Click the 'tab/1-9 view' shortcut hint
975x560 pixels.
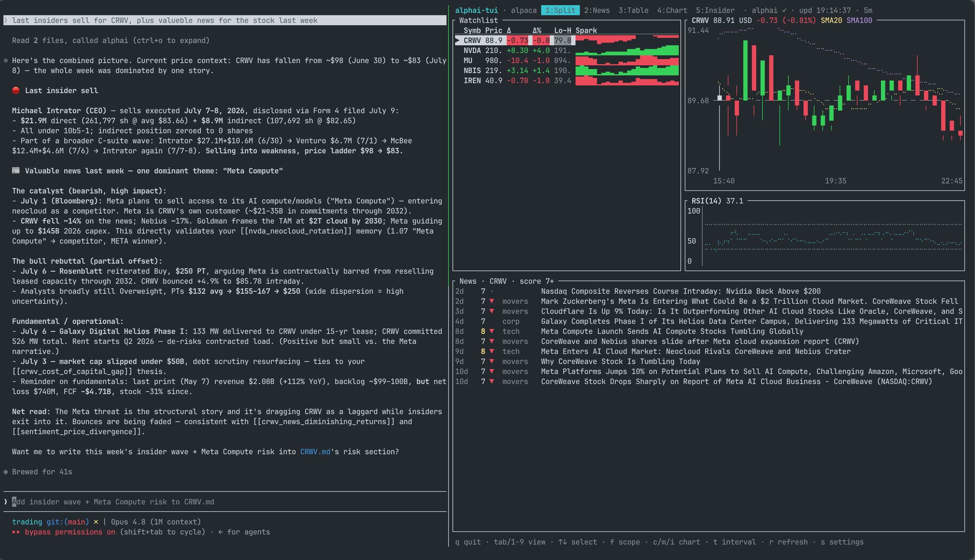tap(519, 542)
